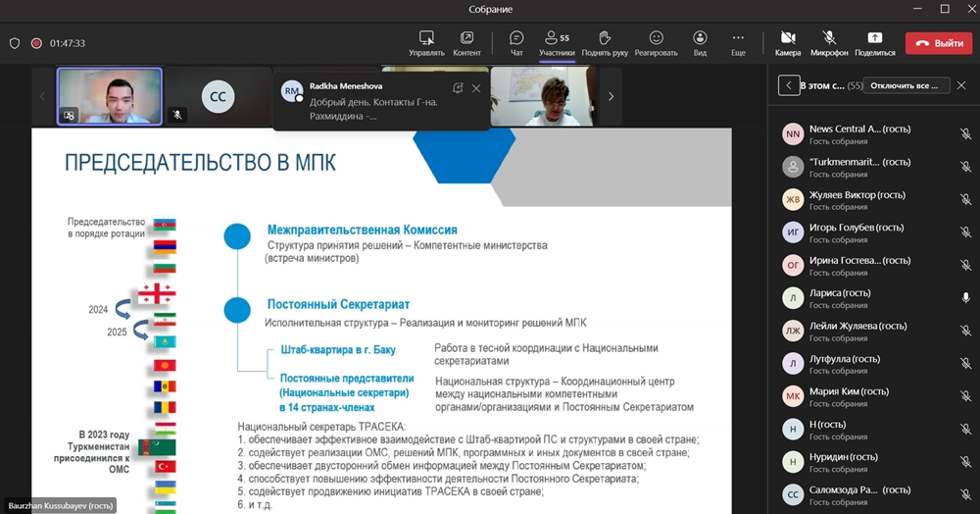
Task: Click mic icon for Саломзода Ра...
Action: click(x=965, y=494)
